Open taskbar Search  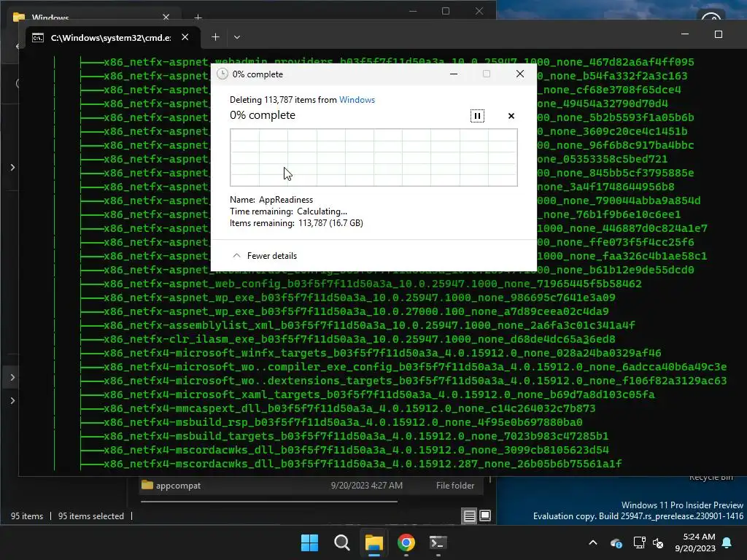(x=342, y=542)
